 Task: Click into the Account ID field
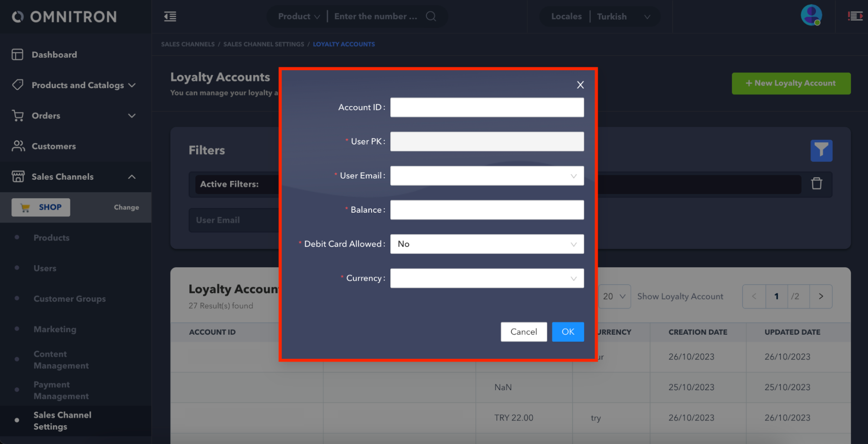[x=487, y=107]
